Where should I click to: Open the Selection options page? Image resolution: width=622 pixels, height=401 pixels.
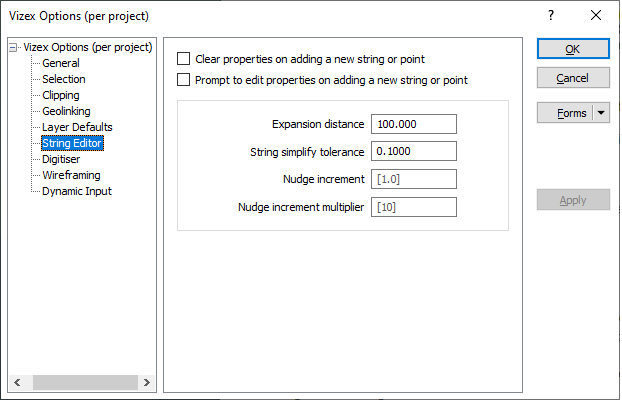coord(63,79)
